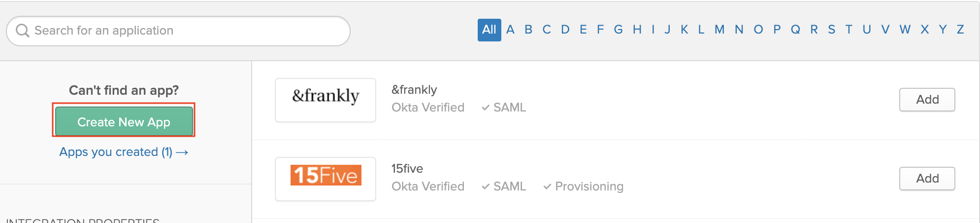Click the search magnifier icon

(23, 31)
